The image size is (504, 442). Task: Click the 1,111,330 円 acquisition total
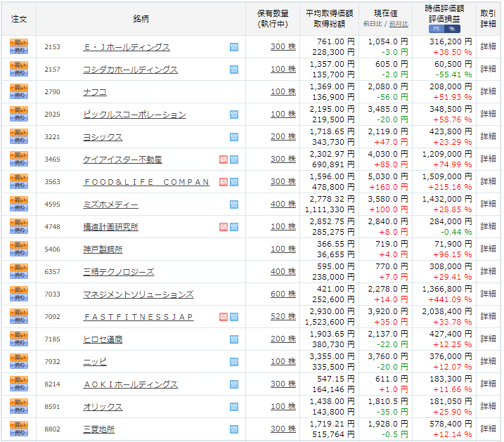coord(330,209)
